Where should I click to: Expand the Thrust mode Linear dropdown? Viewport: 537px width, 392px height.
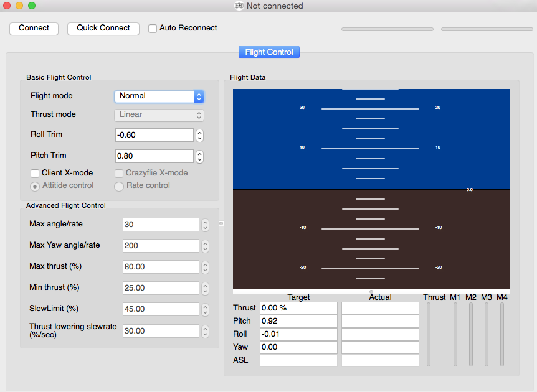click(x=159, y=115)
